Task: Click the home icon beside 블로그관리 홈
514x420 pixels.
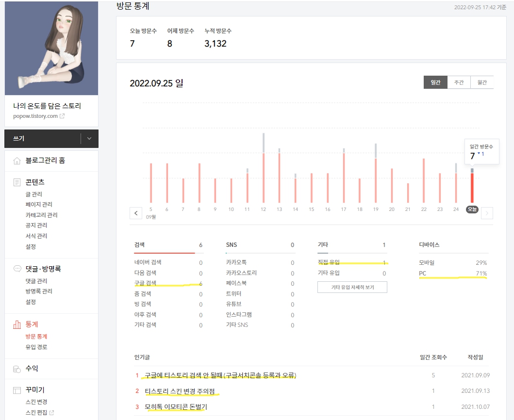Action: [x=17, y=161]
